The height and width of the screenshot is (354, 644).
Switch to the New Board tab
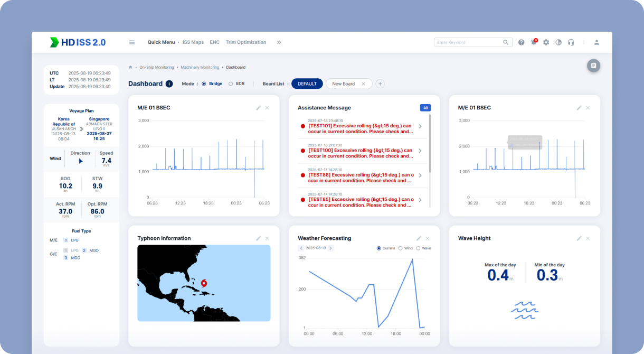pyautogui.click(x=343, y=83)
